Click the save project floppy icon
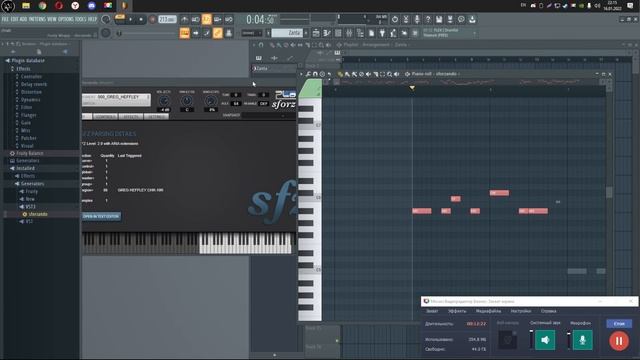Screen dimensions: 640x360 coord(439,19)
